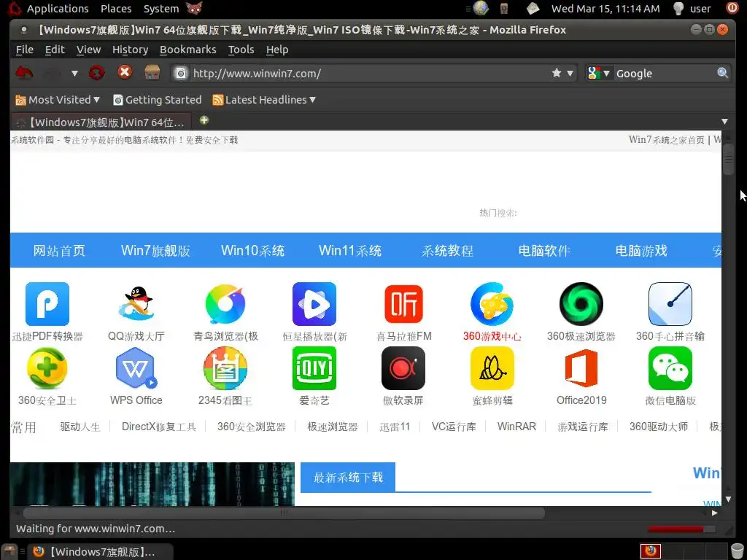This screenshot has height=560, width=747.
Task: Open 傲软录屏 recorder icon
Action: (x=403, y=368)
